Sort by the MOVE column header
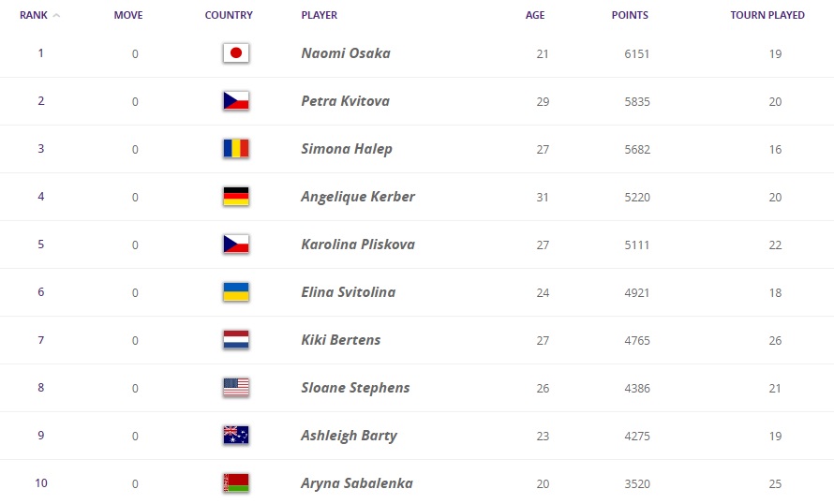This screenshot has height=504, width=834. (x=128, y=15)
